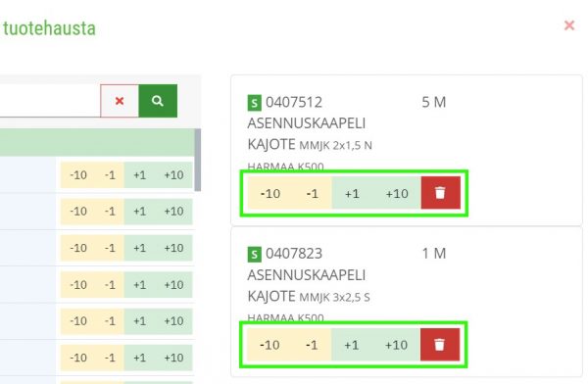Click the S badge of item 0407823
Image resolution: width=588 pixels, height=384 pixels.
tap(254, 255)
